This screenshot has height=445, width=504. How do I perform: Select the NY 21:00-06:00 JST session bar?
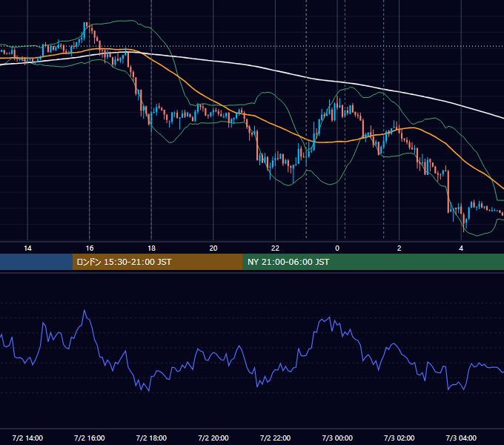pyautogui.click(x=373, y=262)
